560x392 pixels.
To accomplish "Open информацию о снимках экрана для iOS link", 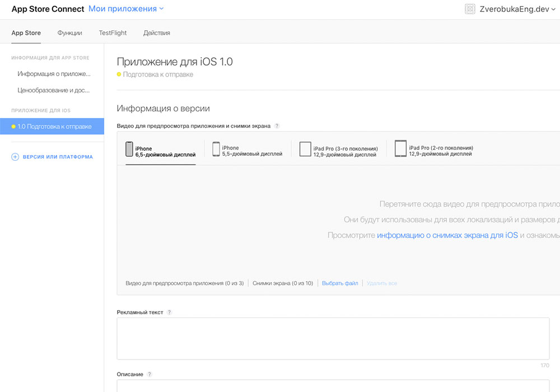I will 447,235.
